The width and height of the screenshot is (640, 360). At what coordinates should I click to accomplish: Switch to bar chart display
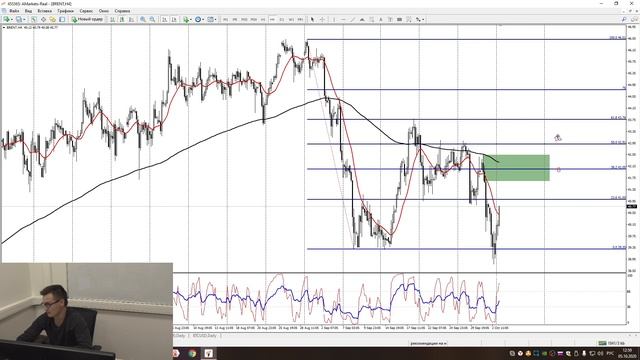pos(112,19)
